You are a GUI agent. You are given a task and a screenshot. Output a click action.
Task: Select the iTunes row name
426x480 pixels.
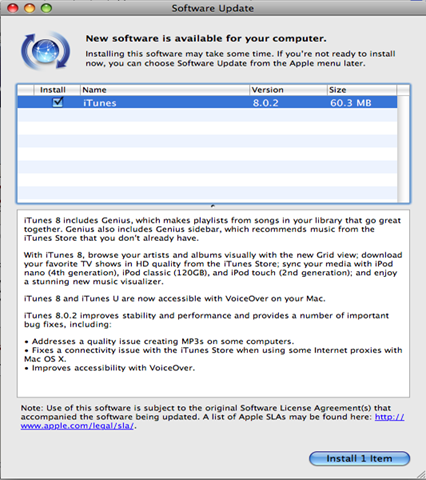point(100,103)
